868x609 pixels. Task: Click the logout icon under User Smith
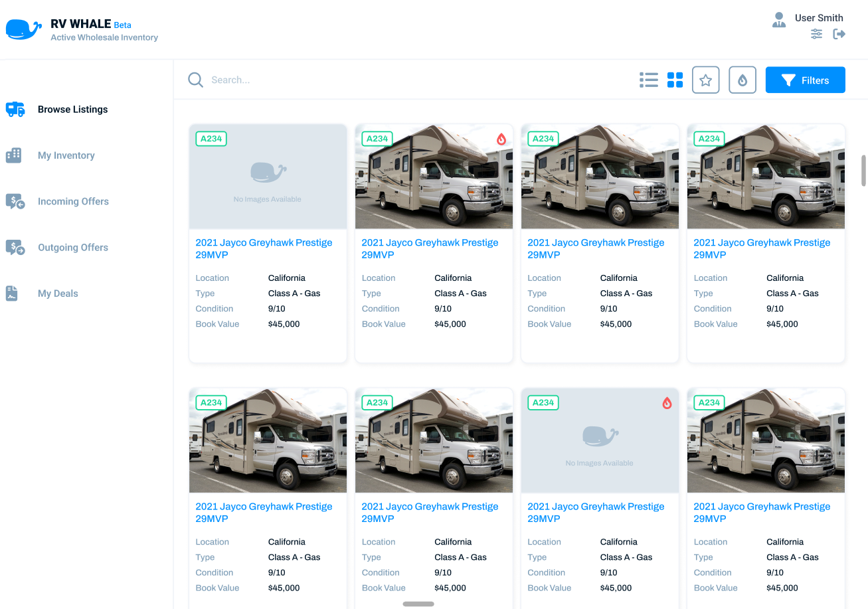[839, 34]
